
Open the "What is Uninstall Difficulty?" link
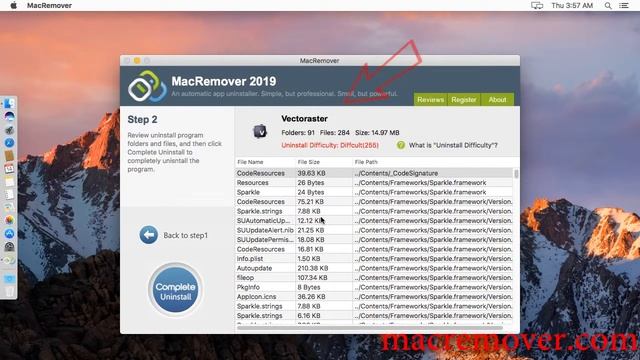coord(447,145)
